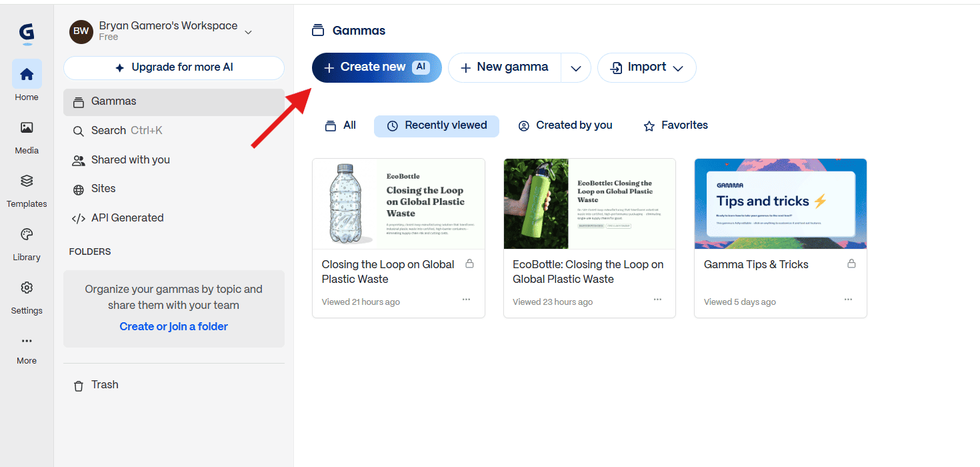The width and height of the screenshot is (980, 467).
Task: Click lock icon on Closing the Loop card
Action: (469, 264)
